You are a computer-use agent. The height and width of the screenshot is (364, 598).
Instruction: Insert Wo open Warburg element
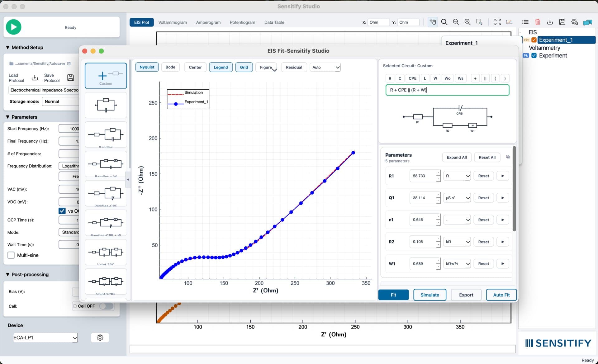(x=447, y=78)
